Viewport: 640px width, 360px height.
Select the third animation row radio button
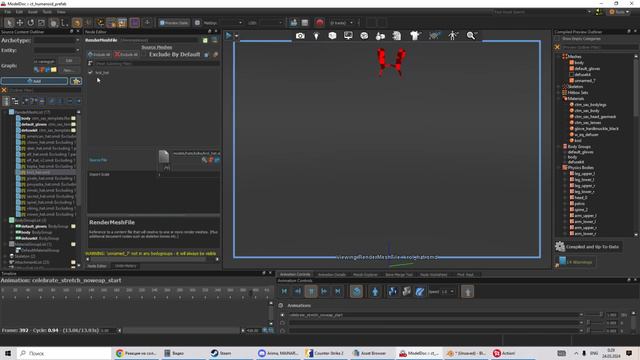282,331
